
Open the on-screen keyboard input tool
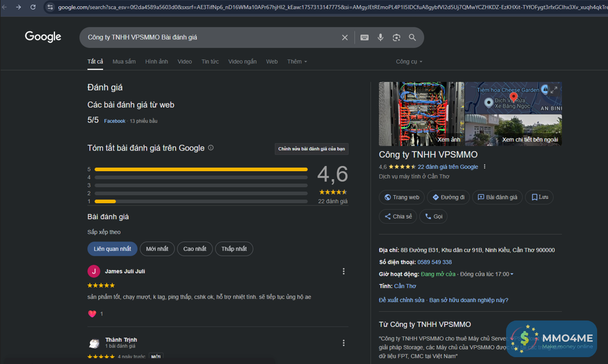(x=365, y=38)
